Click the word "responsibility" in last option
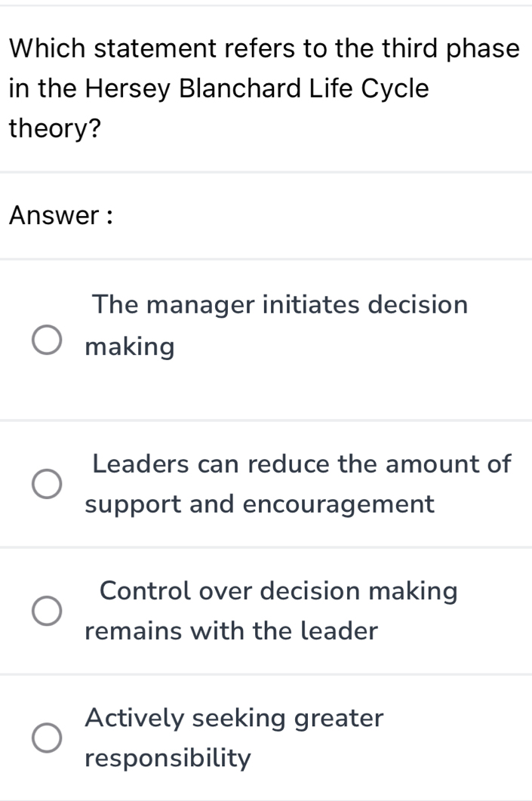532x801 pixels. [x=168, y=758]
